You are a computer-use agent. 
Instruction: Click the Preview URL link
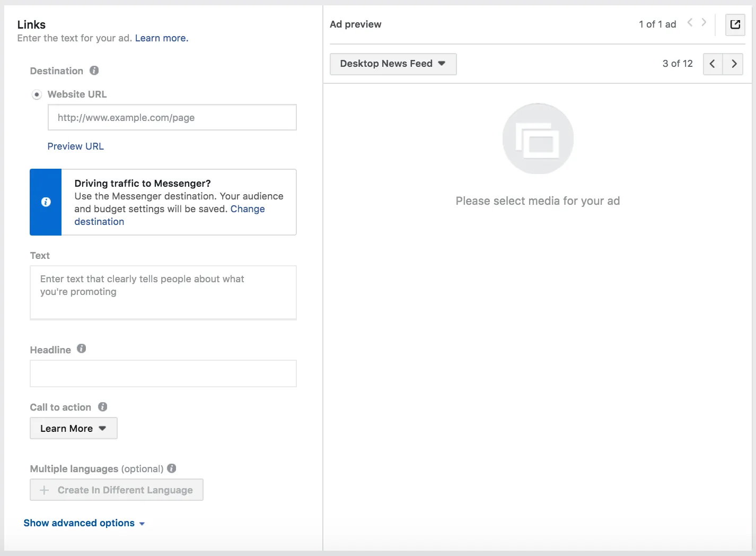[x=75, y=146]
